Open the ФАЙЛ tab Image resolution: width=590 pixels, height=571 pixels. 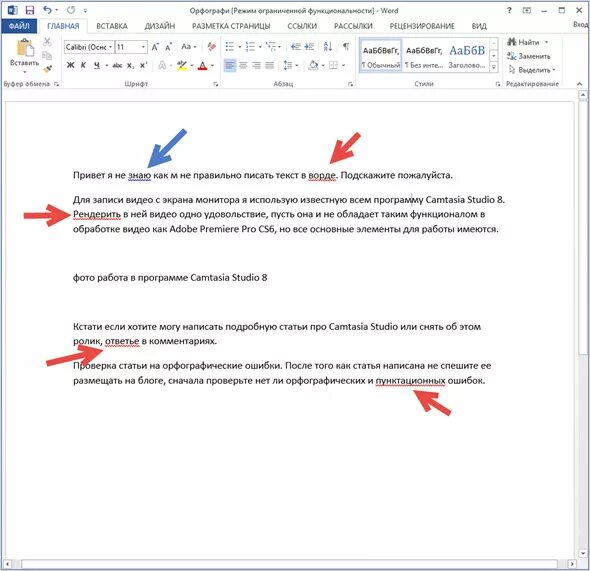19,26
